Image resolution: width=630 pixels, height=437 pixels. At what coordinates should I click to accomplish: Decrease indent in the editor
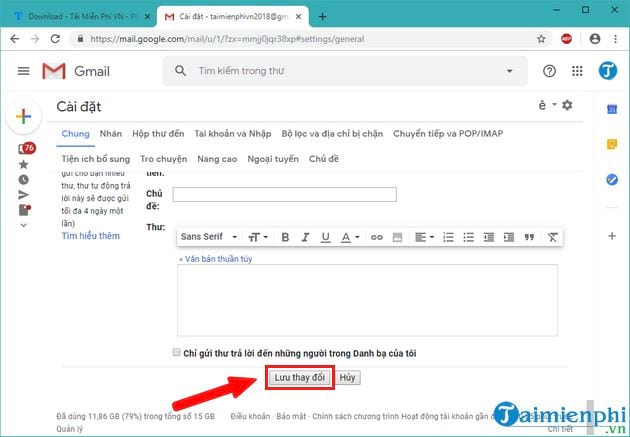[489, 237]
